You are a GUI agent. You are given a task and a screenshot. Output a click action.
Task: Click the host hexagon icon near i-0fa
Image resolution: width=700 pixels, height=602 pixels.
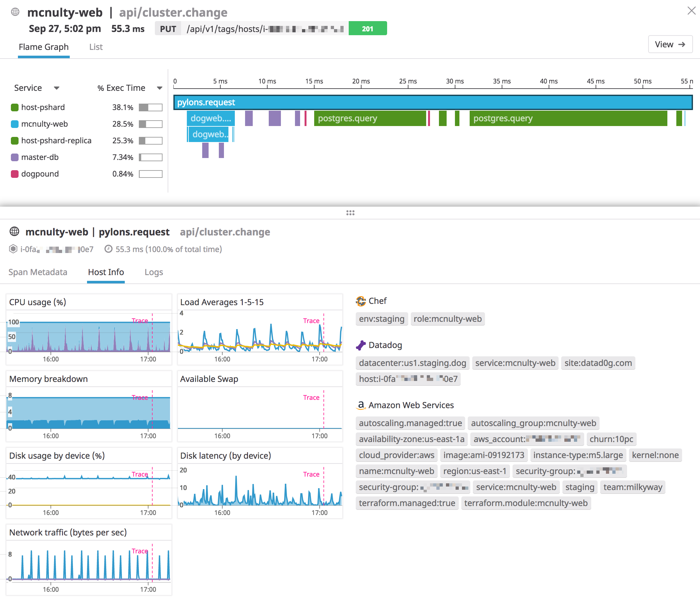click(13, 249)
